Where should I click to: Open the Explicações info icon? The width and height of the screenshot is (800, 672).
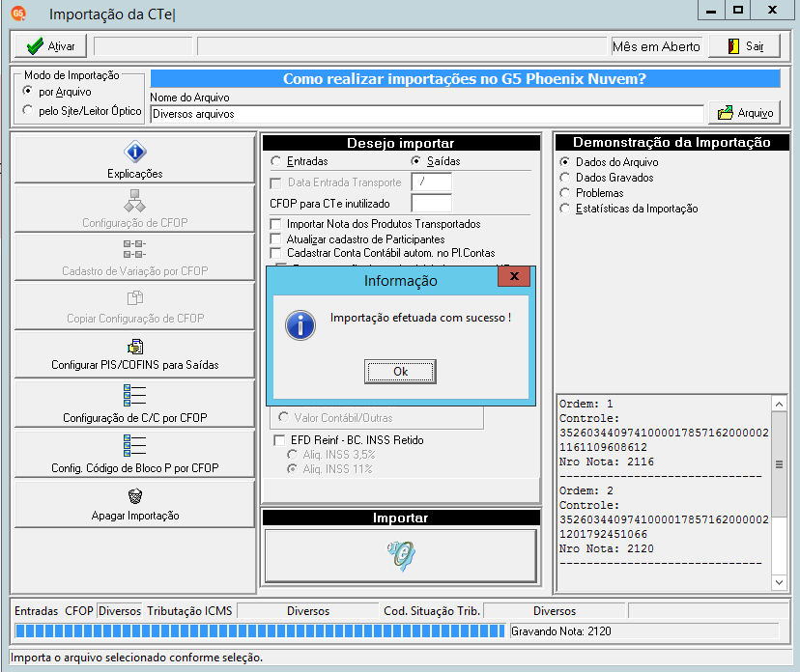tap(134, 152)
